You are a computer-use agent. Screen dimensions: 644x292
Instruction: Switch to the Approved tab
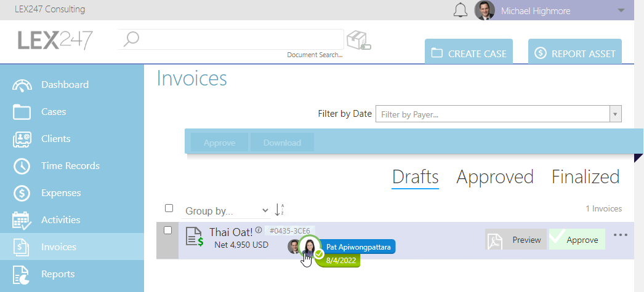pos(495,177)
